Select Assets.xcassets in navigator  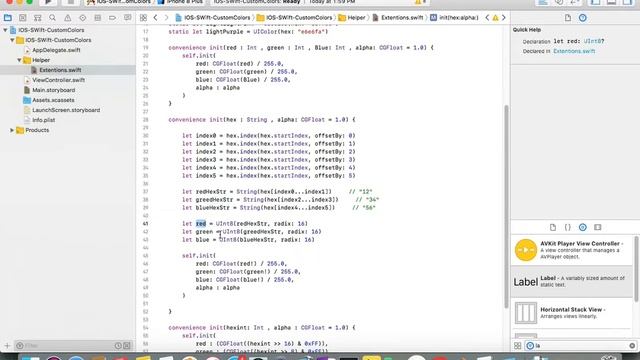point(53,100)
